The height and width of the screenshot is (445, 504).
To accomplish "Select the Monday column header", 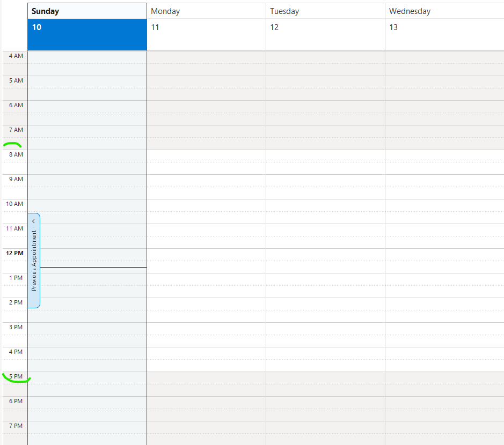I will [x=206, y=11].
